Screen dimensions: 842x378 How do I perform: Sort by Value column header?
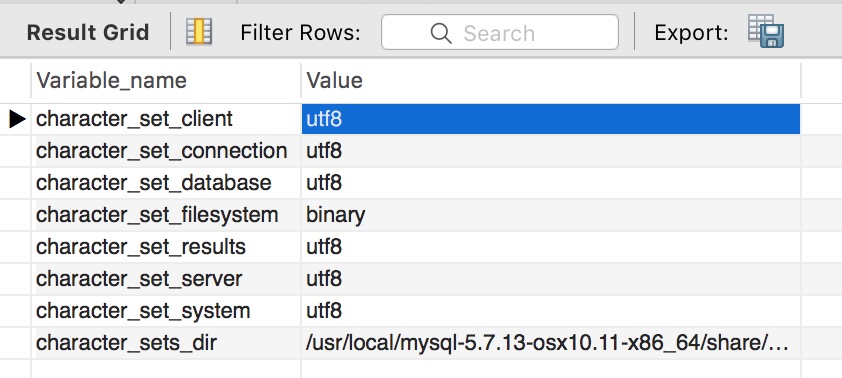pos(550,81)
